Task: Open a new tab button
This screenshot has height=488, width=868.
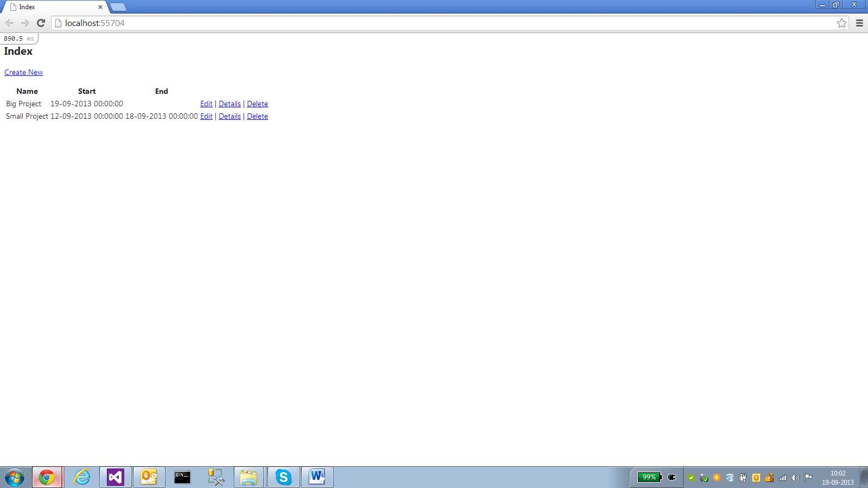Action: pyautogui.click(x=118, y=7)
